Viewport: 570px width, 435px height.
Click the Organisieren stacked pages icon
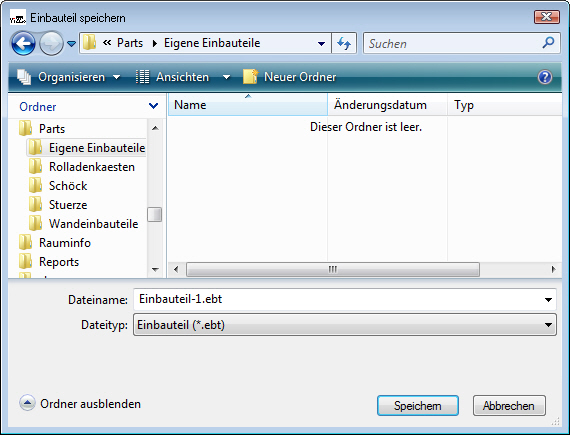[24, 77]
